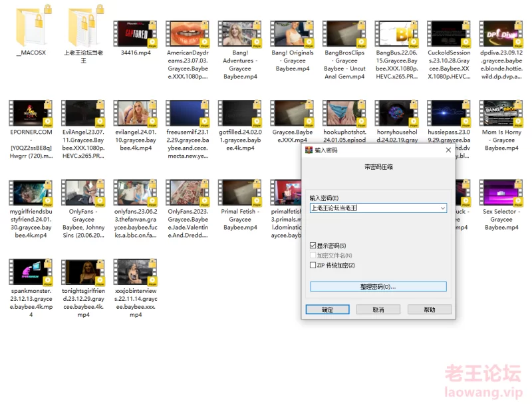This screenshot has width=532, height=404.
Task: Click the WinRAR icon in dialog title
Action: coord(309,150)
